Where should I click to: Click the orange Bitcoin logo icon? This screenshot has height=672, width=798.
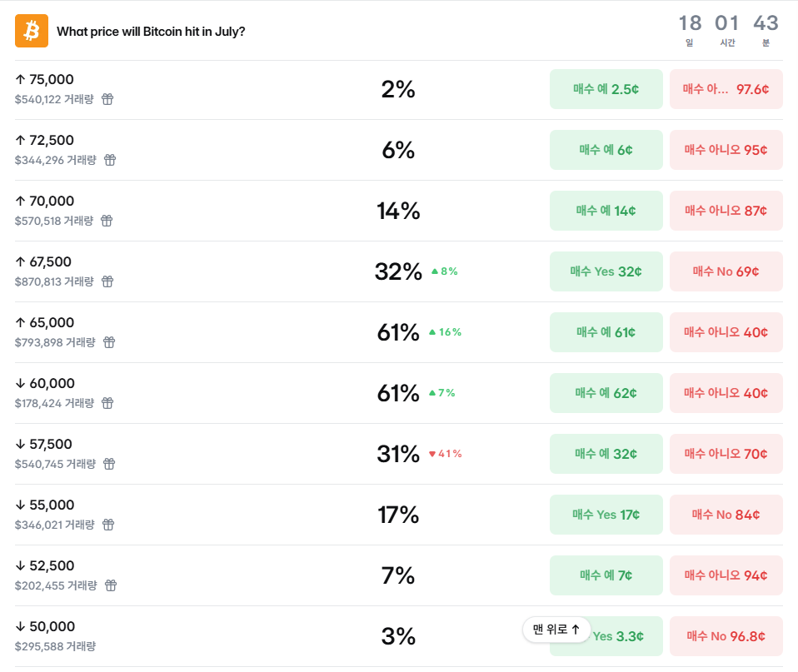point(32,31)
